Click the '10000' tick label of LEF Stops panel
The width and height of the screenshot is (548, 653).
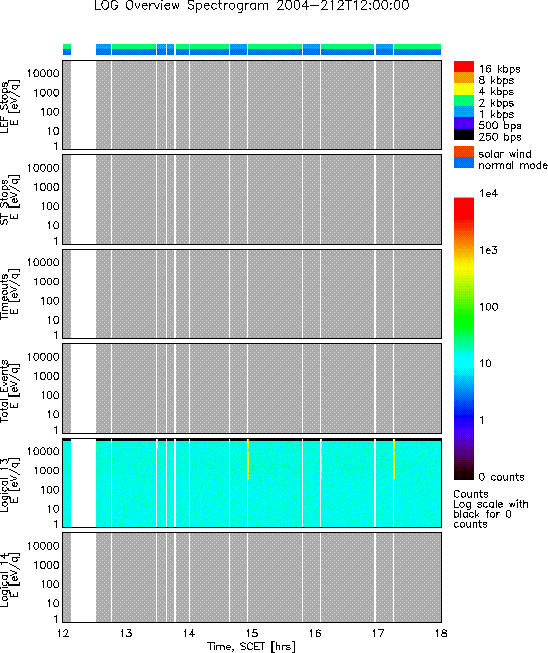[43, 73]
